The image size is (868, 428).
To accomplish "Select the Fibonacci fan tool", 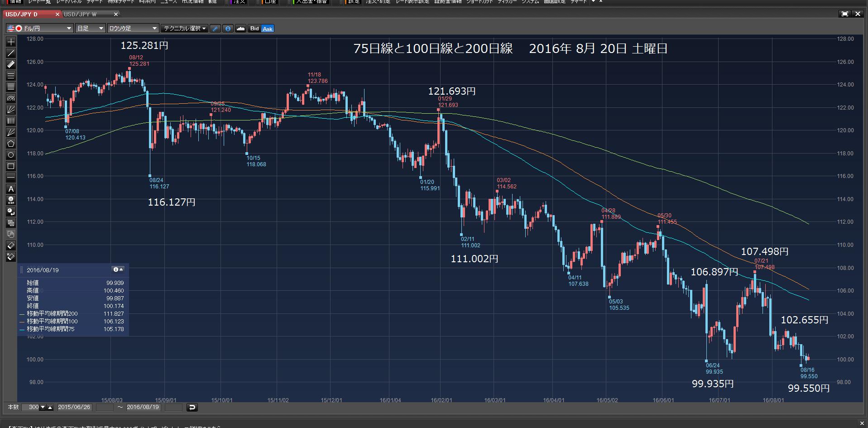I will coord(11,110).
